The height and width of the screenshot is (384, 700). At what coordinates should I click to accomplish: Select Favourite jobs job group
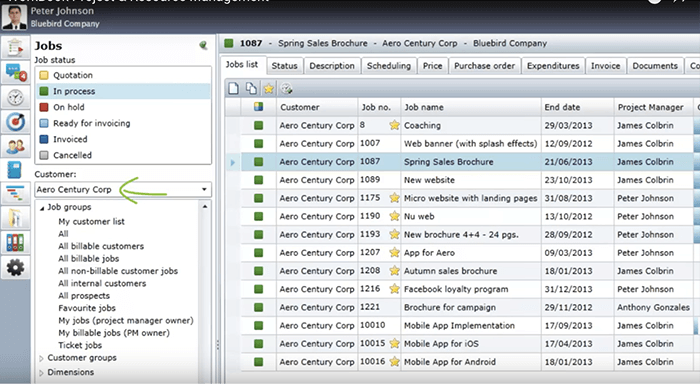pos(87,308)
